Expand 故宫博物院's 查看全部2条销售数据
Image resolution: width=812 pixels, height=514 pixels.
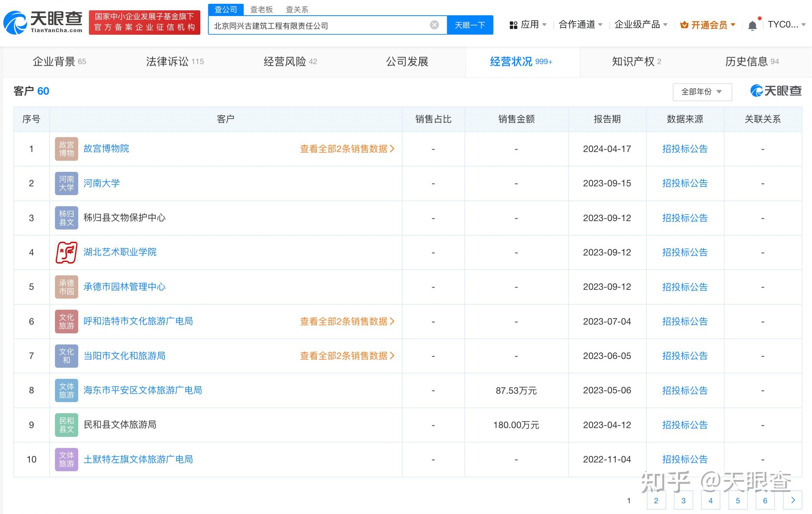(x=347, y=149)
